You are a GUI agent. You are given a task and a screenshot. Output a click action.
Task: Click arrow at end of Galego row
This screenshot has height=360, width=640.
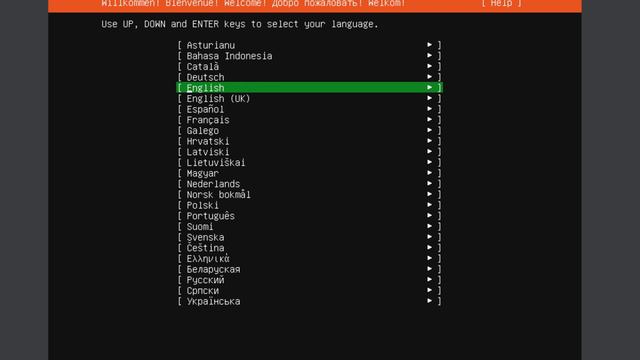pyautogui.click(x=429, y=130)
